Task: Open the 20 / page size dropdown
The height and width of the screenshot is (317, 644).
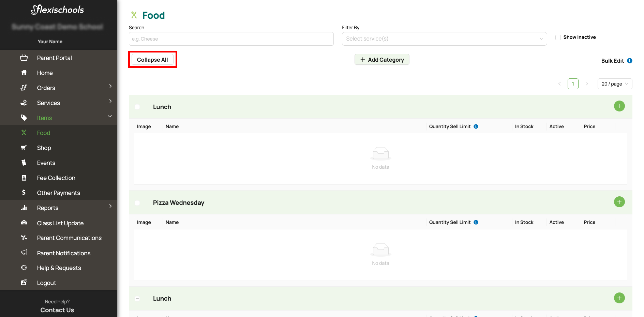Action: point(614,84)
